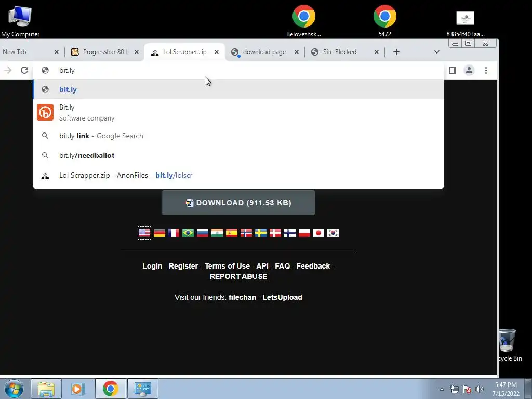Select the Polish flag language
The height and width of the screenshot is (399, 532).
tap(304, 233)
